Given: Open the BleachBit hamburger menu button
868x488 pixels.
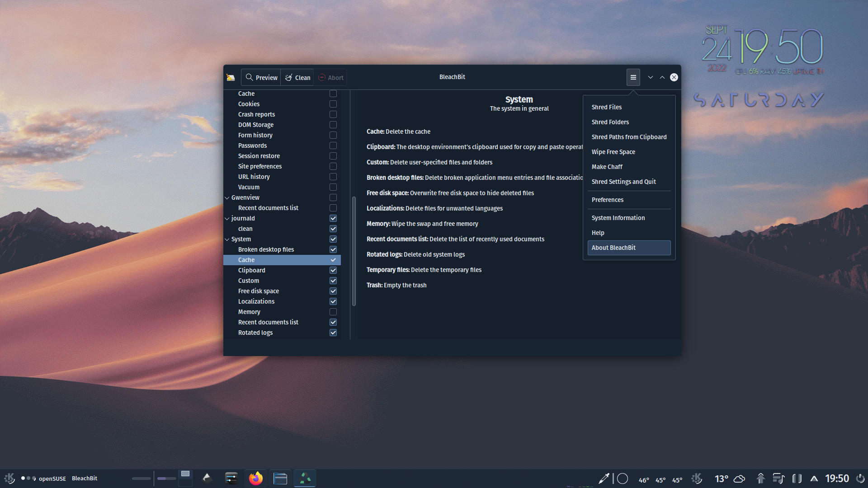Looking at the screenshot, I should pyautogui.click(x=633, y=77).
